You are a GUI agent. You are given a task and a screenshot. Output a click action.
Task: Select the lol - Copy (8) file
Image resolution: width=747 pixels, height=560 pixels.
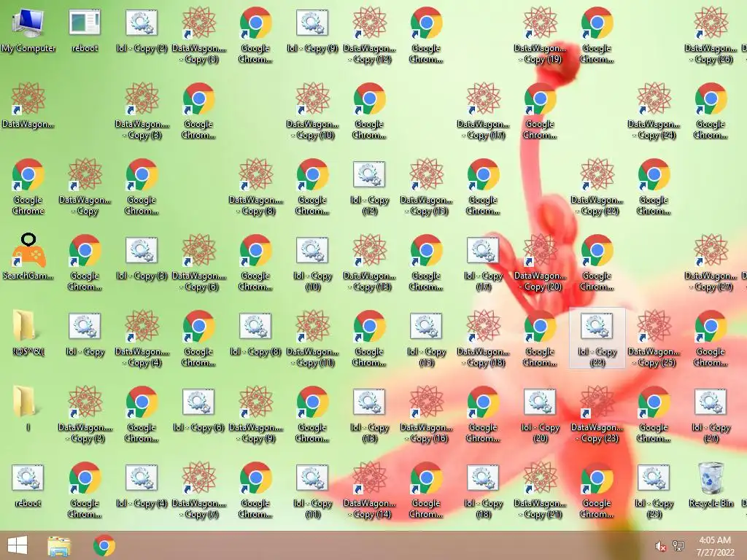[x=256, y=334]
